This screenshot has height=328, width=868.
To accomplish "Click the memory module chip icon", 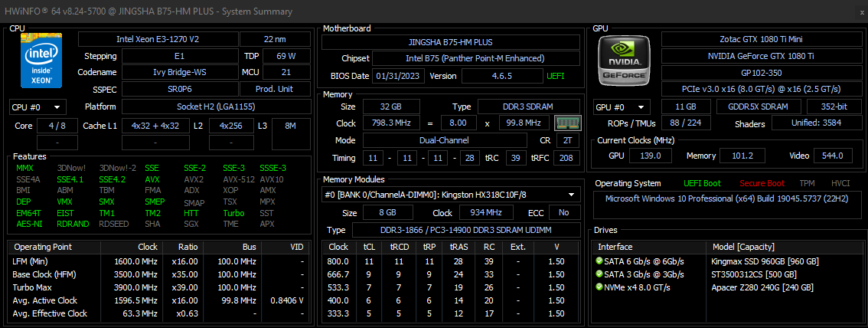I will coord(567,123).
